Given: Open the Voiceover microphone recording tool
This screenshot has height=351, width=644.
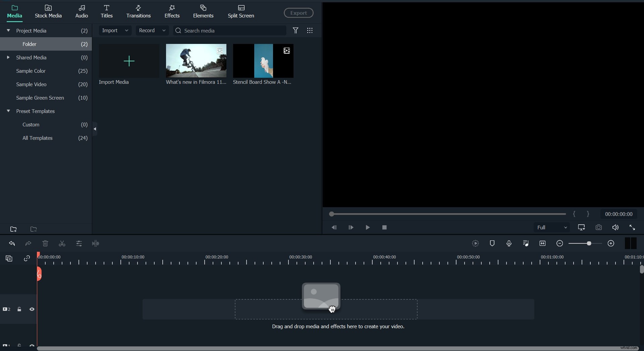Looking at the screenshot, I should point(509,243).
